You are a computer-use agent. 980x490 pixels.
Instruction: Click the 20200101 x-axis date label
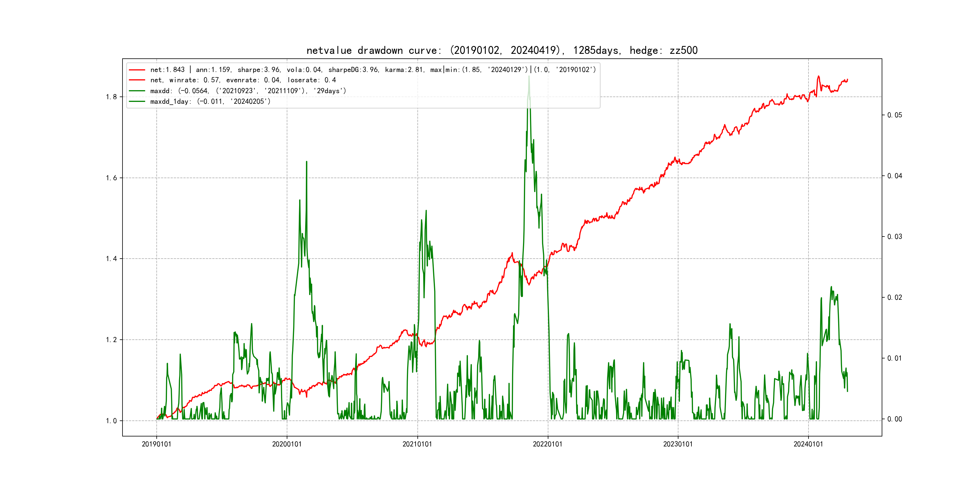tap(287, 444)
